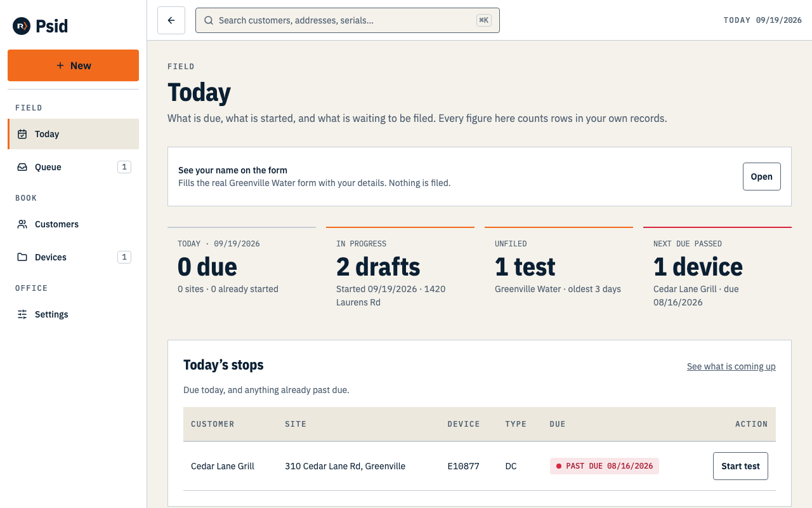Click the DEVICE column header

[464, 424]
